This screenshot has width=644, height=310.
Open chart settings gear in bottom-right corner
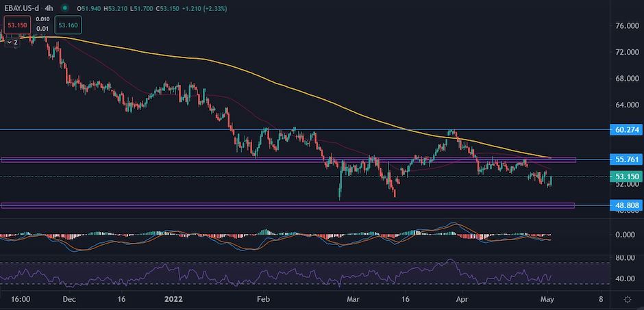pos(628,300)
